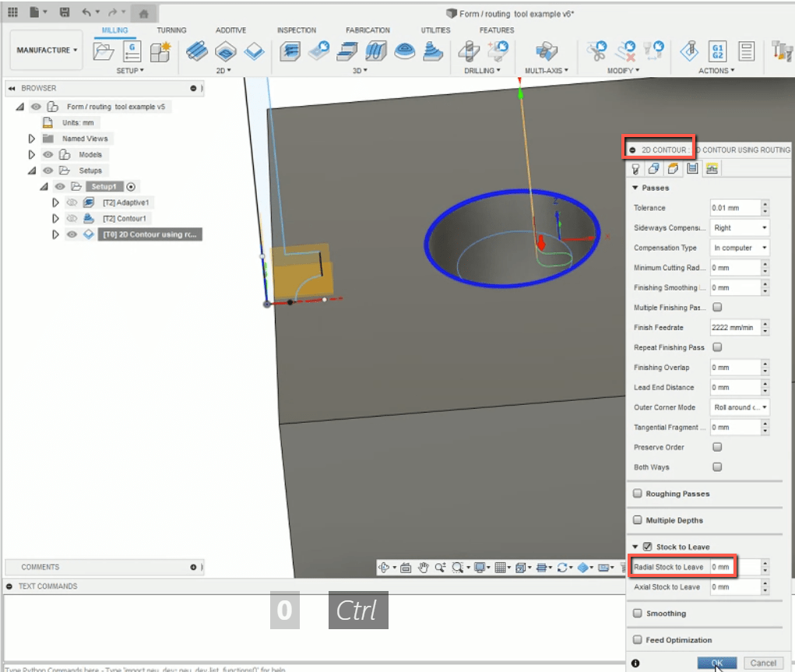
Task: Open the Tool tab in 2D Contour dialog
Action: click(635, 169)
